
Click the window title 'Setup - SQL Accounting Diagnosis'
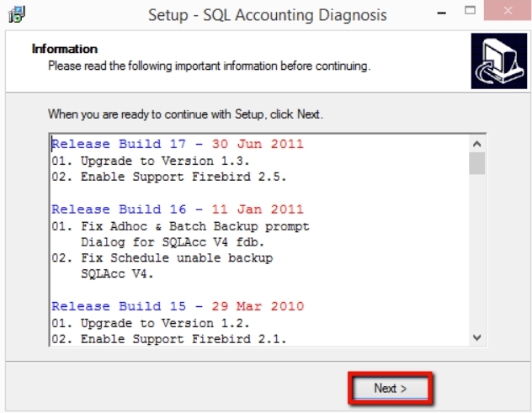click(x=267, y=14)
